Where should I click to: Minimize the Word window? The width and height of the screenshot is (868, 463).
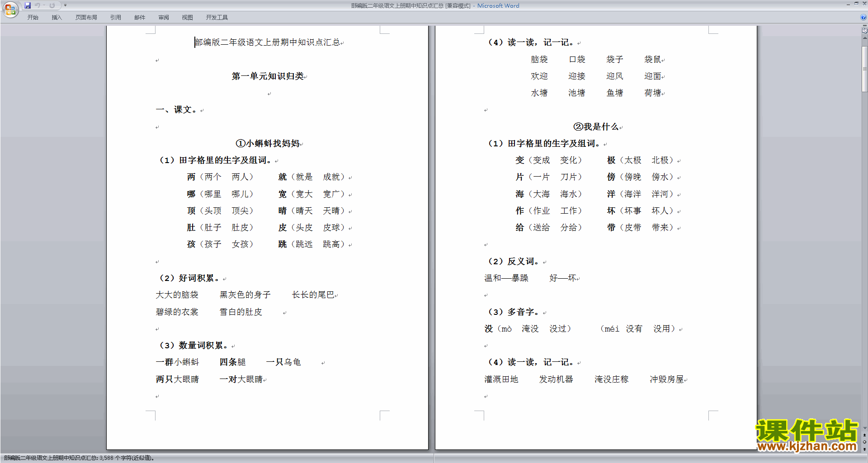[848, 4]
